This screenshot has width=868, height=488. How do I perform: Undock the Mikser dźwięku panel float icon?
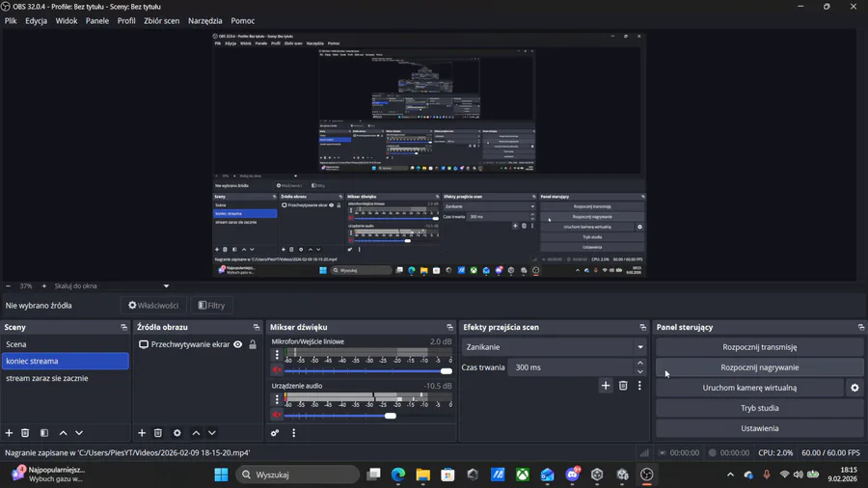pos(449,328)
